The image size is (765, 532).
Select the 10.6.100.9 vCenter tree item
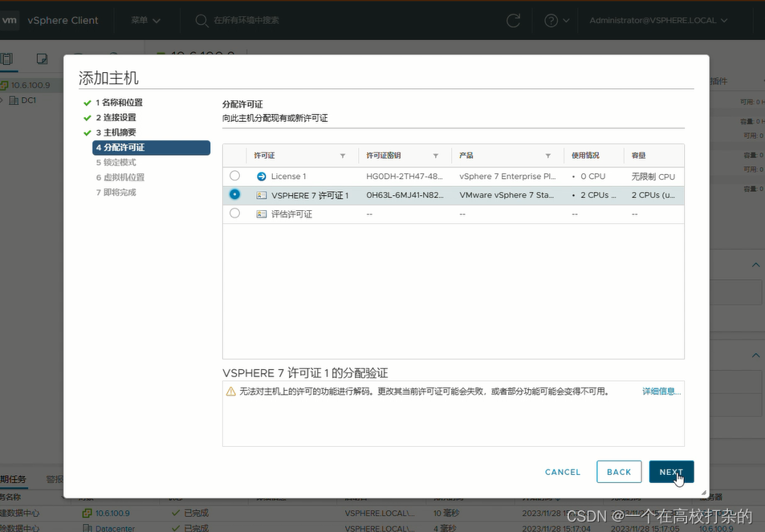(x=31, y=85)
